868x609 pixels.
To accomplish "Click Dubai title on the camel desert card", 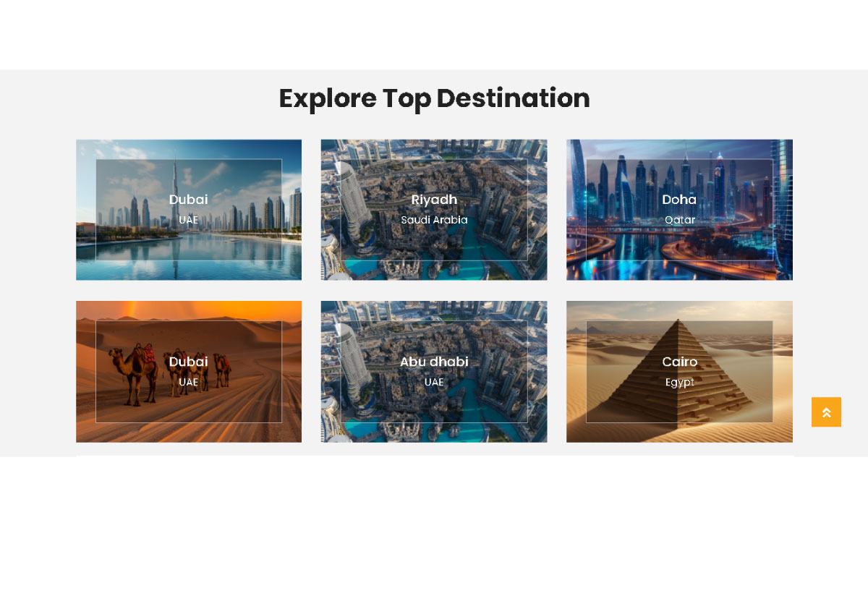I will pos(188,362).
